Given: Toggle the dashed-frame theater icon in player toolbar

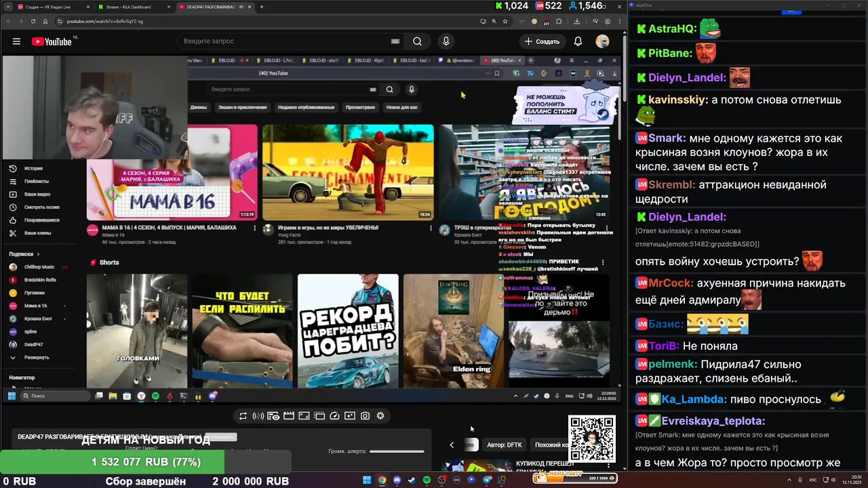Looking at the screenshot, I should click(x=319, y=416).
